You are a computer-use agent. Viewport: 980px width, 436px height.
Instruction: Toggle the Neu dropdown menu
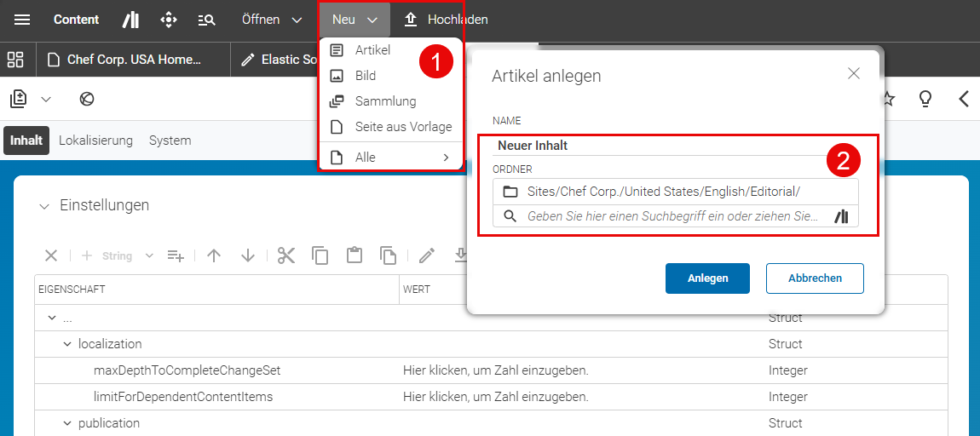(x=355, y=20)
